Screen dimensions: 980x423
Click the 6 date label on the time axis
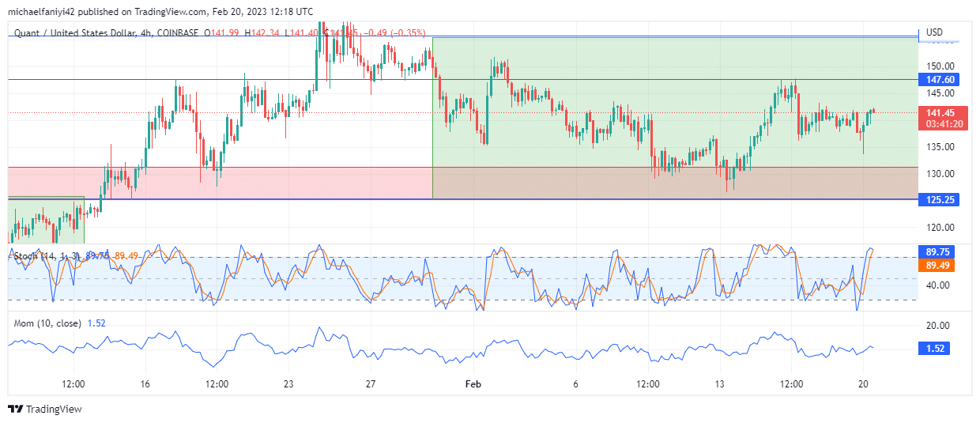click(575, 384)
